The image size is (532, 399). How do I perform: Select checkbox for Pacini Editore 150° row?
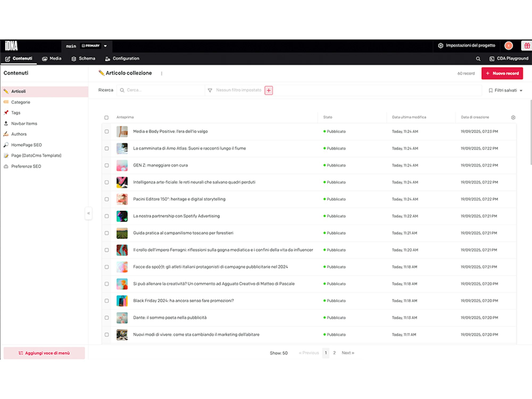(x=107, y=199)
